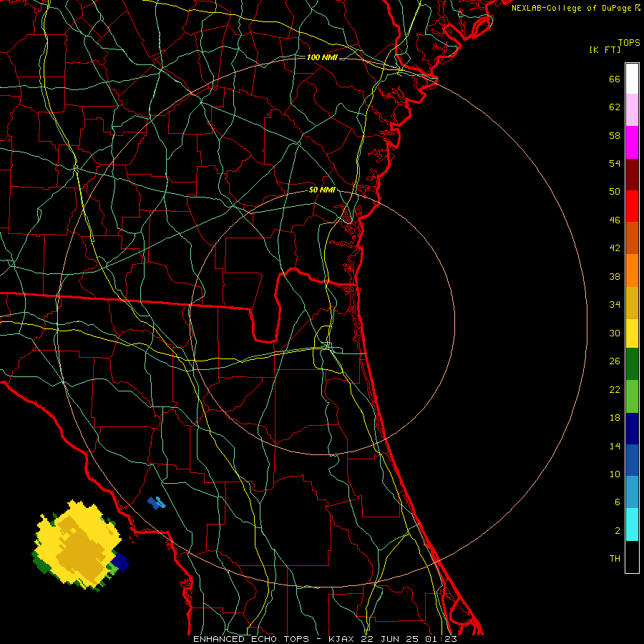Click the black TH threshold legend swatch

(632, 557)
